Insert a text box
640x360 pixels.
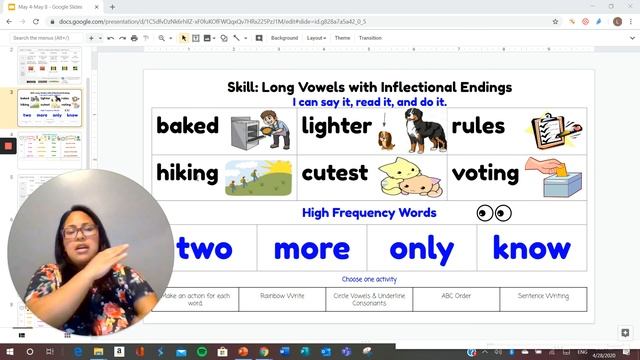pos(196,38)
